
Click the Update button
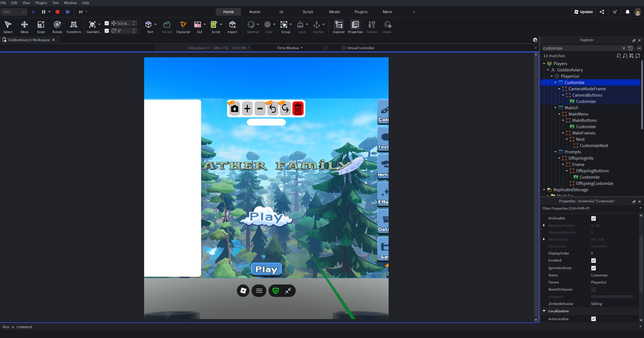583,12
